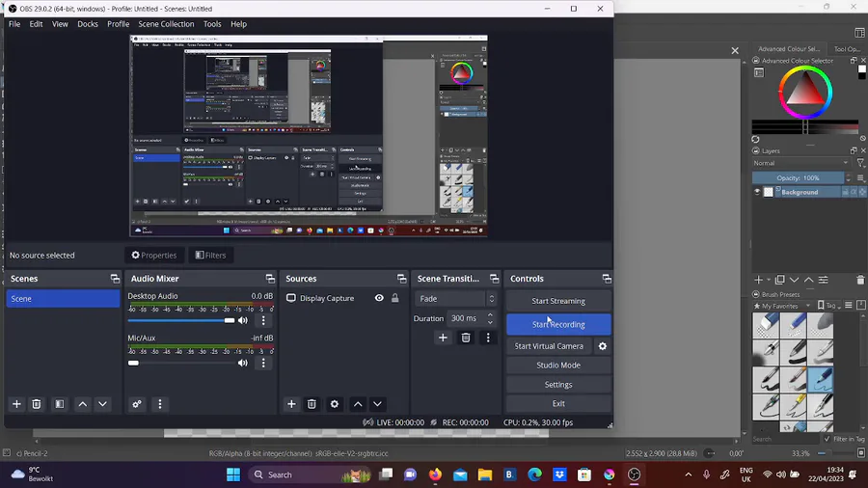Open the Tools menu
Image resolution: width=868 pixels, height=488 pixels.
pyautogui.click(x=212, y=24)
